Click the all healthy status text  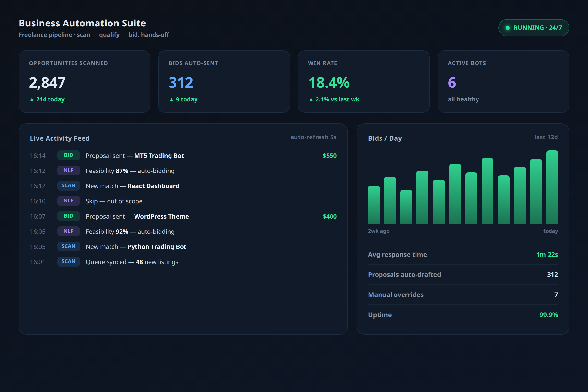pos(463,99)
